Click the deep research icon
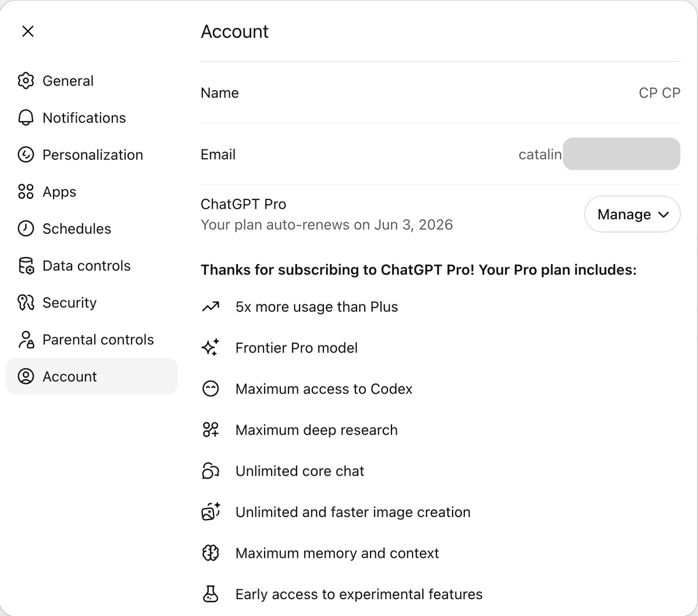Viewport: 698px width, 616px height. pos(210,430)
